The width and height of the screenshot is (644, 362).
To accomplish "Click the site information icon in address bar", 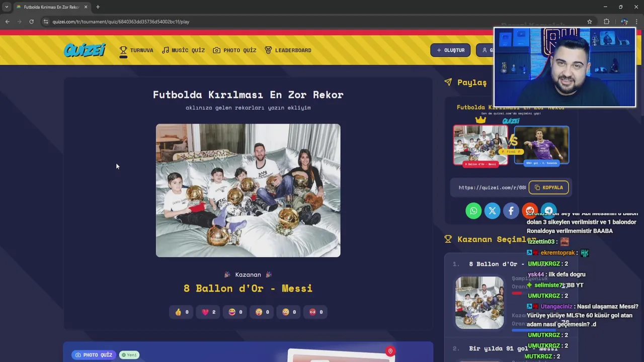I will coord(46,22).
